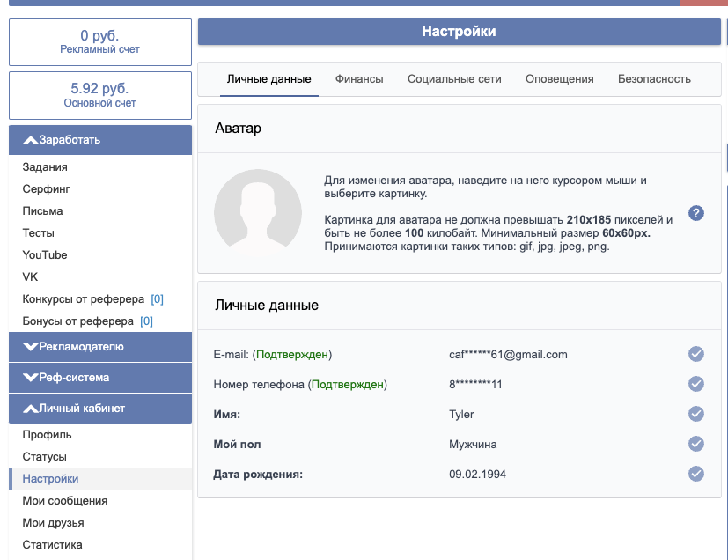Open Статусы in the sidebar
This screenshot has height=560, width=728.
[x=44, y=456]
